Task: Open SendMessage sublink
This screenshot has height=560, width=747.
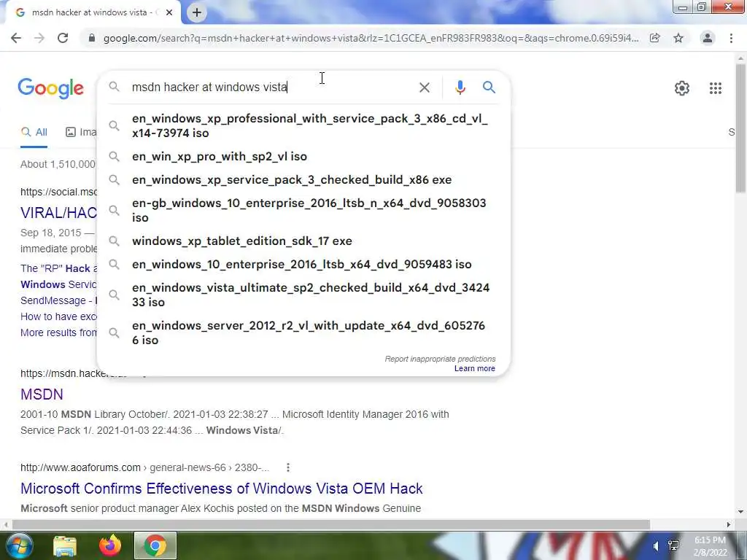Action: point(58,301)
